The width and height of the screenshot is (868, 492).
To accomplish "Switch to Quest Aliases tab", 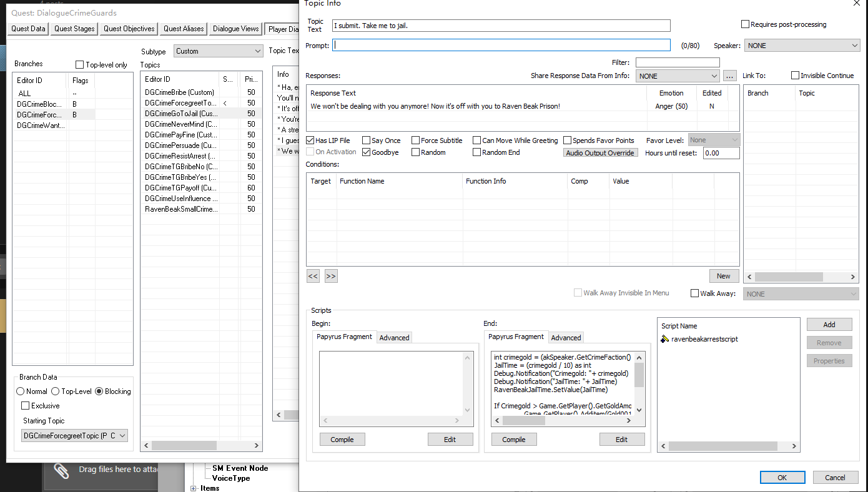I will point(184,29).
